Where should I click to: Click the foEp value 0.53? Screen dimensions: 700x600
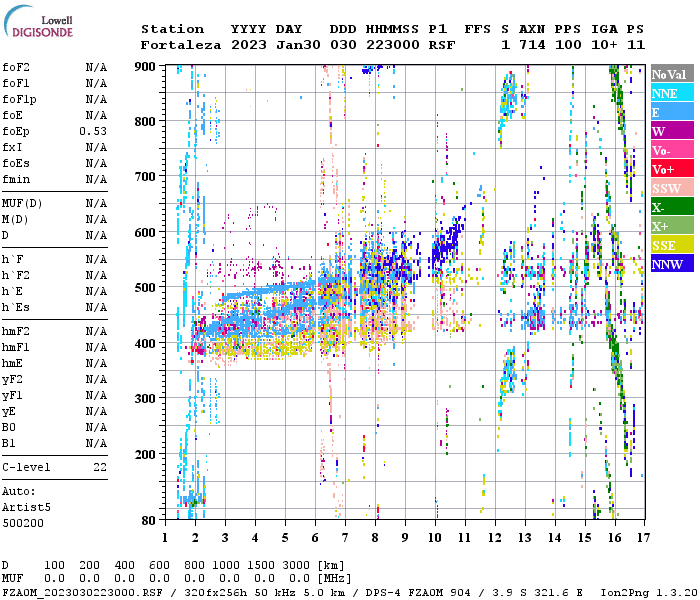point(93,131)
